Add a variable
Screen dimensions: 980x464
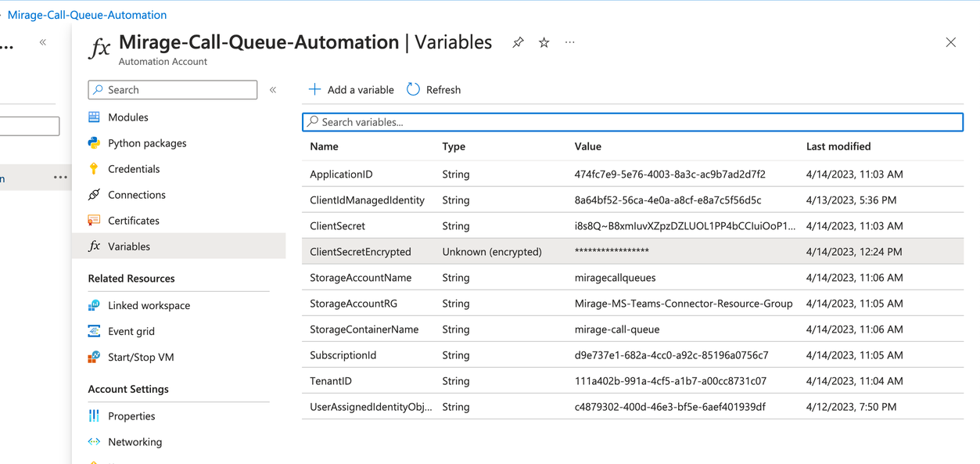tap(351, 90)
